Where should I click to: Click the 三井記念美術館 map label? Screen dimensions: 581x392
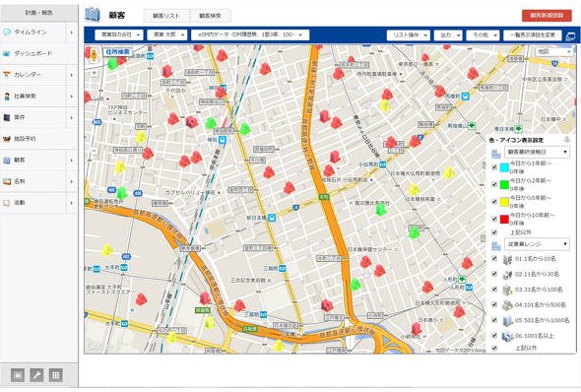248,280
